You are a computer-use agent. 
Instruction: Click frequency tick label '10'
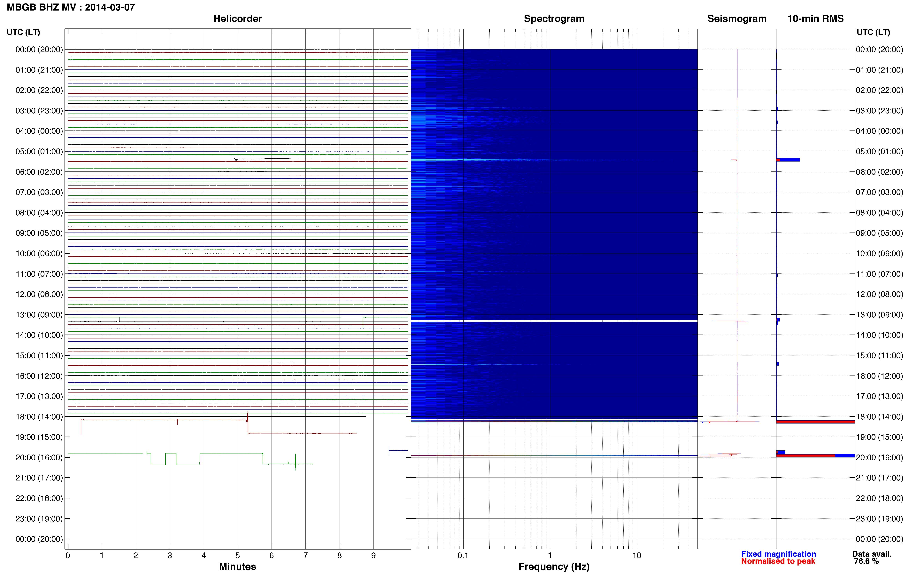pos(637,555)
